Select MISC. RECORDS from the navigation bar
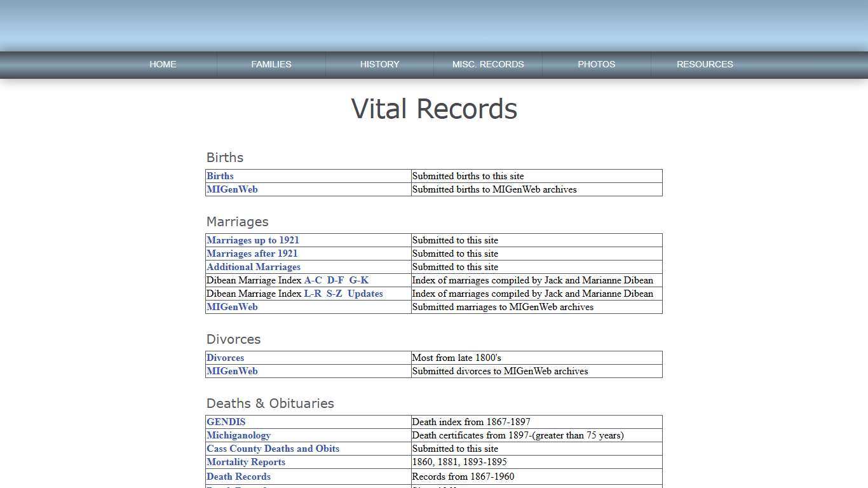The image size is (868, 488). click(x=488, y=64)
